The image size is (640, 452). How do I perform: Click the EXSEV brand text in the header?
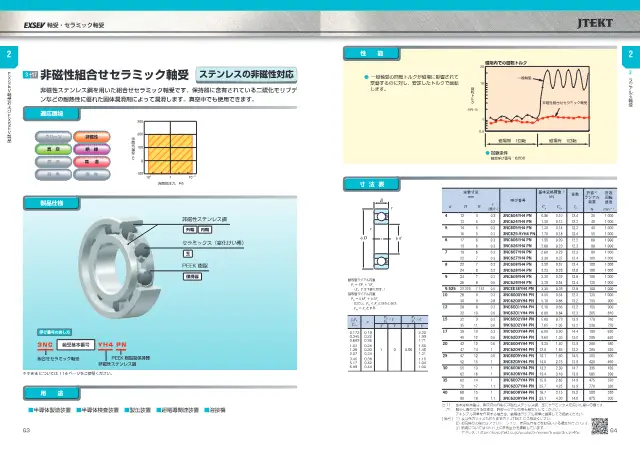click(34, 25)
